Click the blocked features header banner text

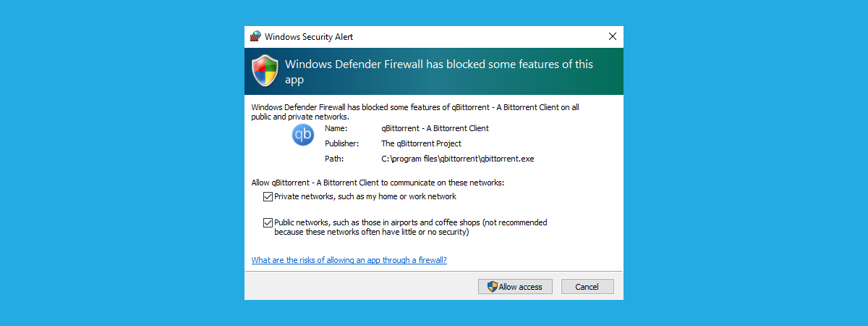438,72
